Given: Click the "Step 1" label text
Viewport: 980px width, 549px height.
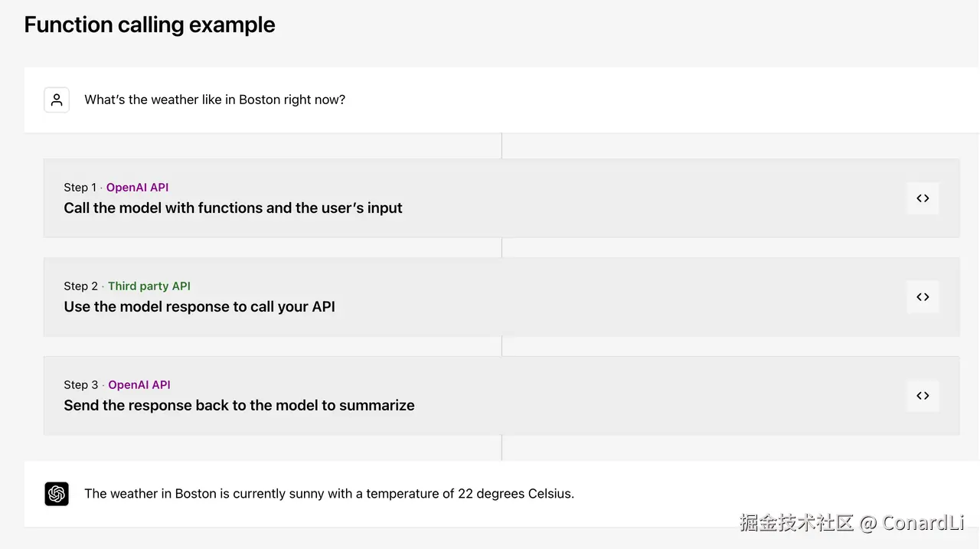Looking at the screenshot, I should [80, 188].
